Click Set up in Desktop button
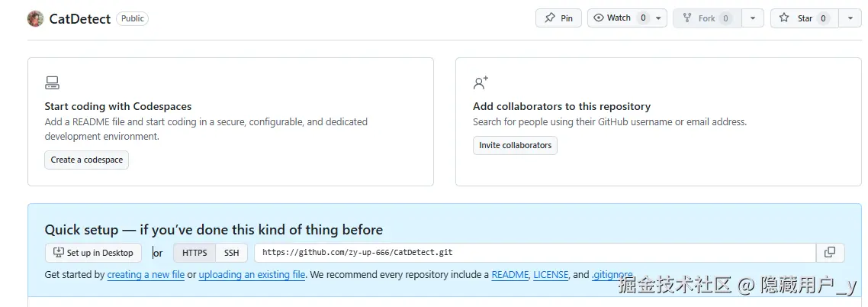Image resolution: width=868 pixels, height=307 pixels. [93, 253]
